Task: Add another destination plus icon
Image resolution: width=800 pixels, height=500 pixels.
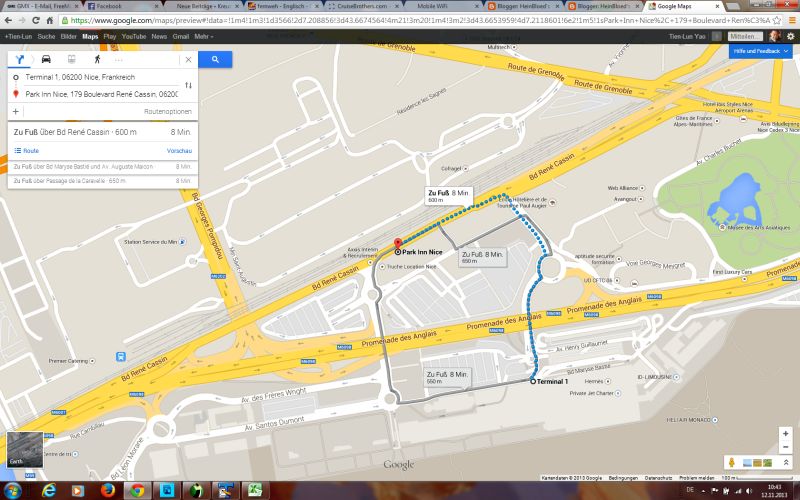Action: pos(15,111)
